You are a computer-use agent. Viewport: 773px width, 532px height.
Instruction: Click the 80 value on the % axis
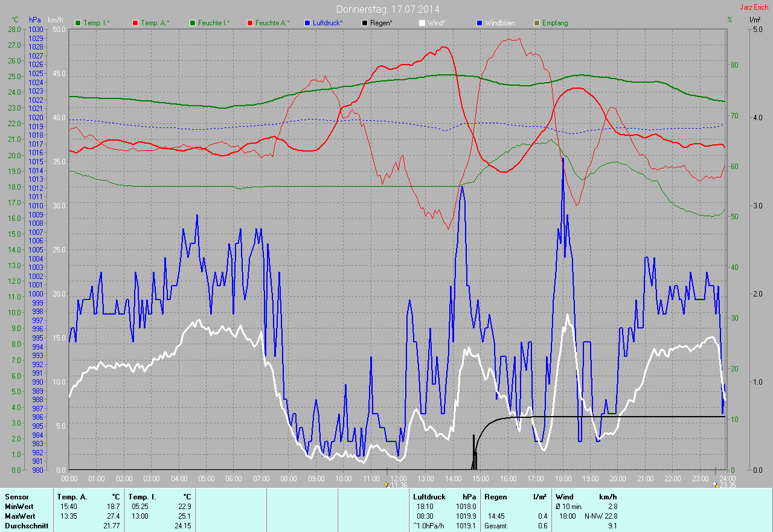coord(733,65)
